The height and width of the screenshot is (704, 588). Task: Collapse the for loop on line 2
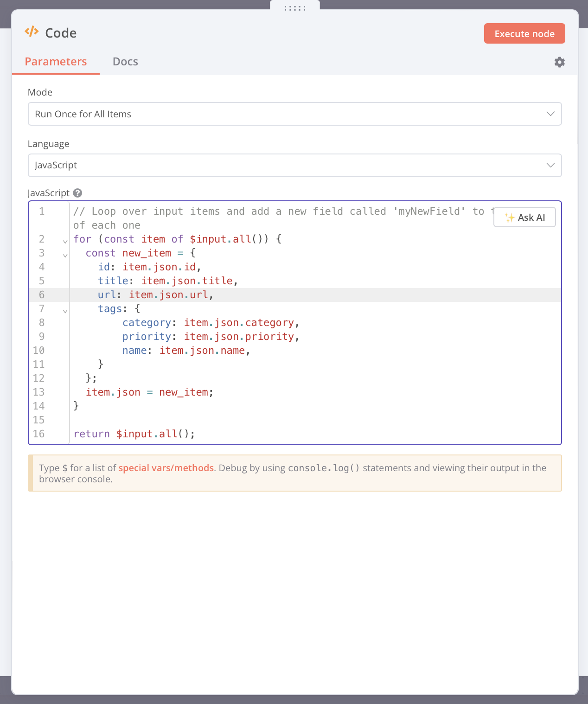pyautogui.click(x=65, y=242)
